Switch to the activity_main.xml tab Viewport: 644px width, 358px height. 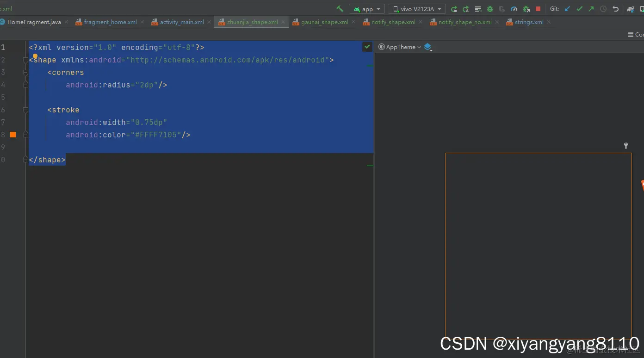[182, 22]
